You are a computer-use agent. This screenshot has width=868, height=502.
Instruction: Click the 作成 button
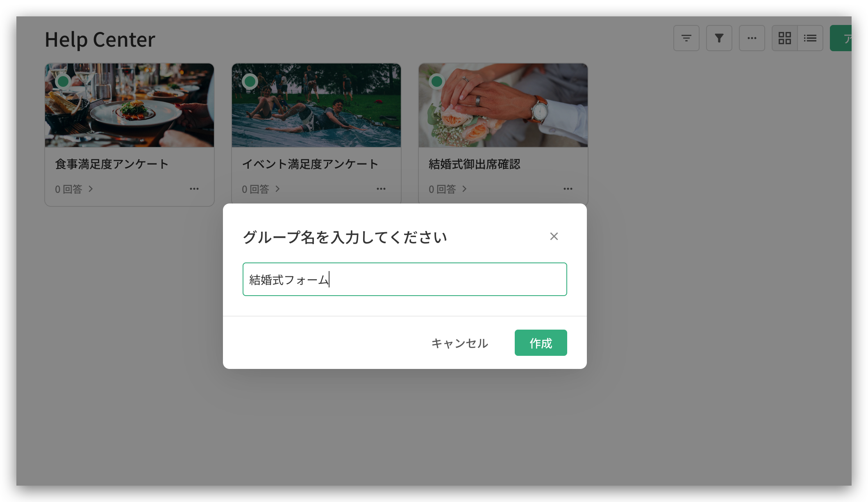(x=541, y=343)
